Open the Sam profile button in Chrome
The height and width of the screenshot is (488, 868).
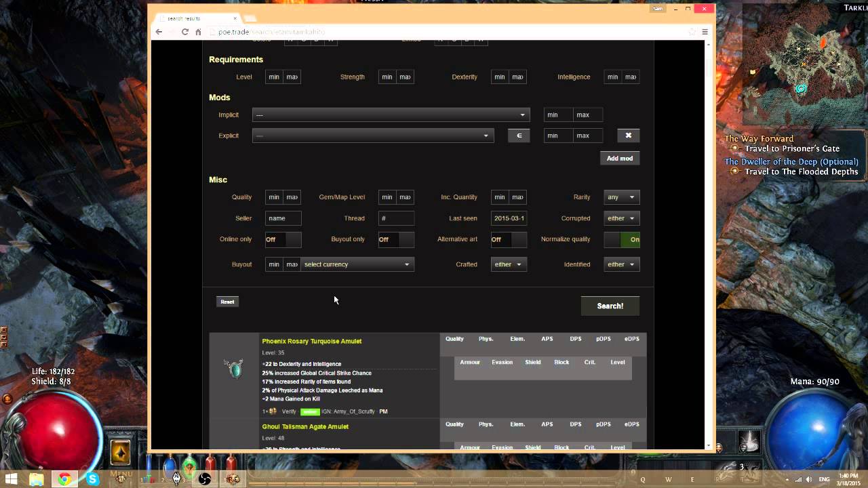[x=658, y=9]
